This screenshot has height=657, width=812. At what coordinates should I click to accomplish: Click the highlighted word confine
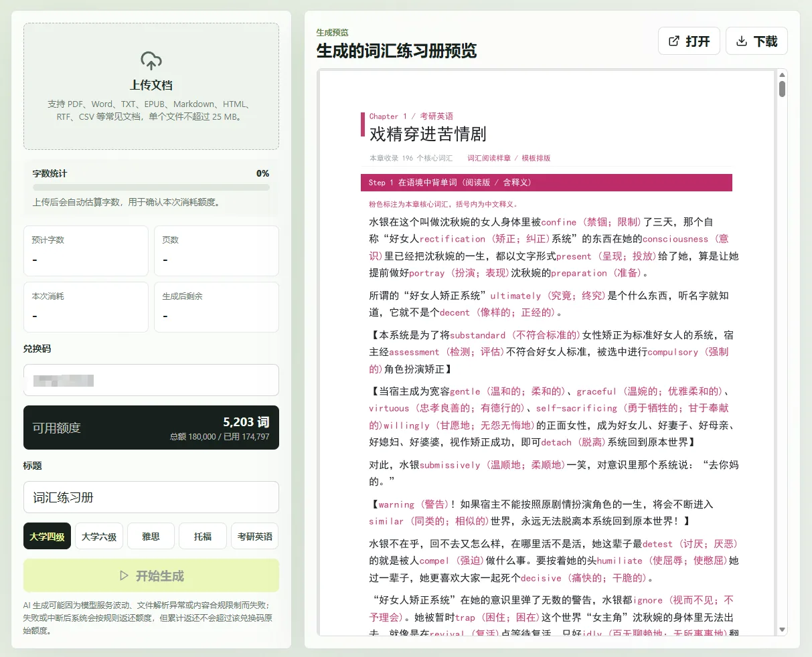tap(559, 222)
